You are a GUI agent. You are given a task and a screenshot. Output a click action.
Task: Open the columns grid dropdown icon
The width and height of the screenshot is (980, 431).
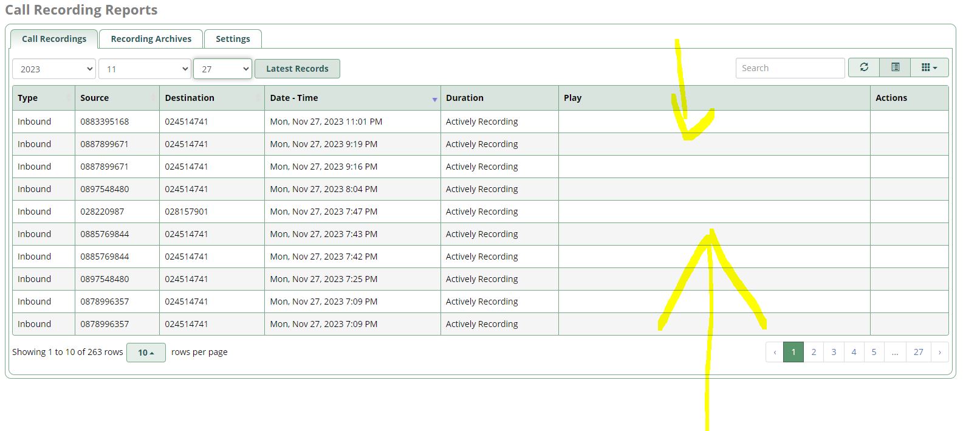(929, 67)
